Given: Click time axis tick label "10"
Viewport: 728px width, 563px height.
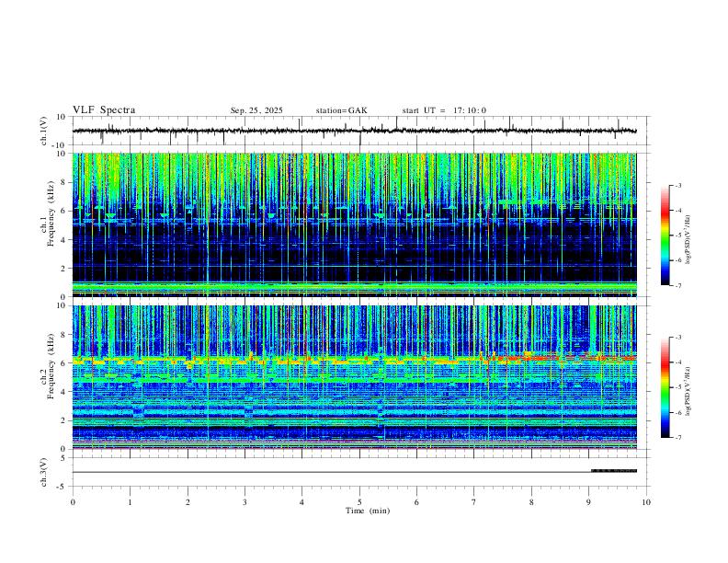Looking at the screenshot, I should (646, 502).
